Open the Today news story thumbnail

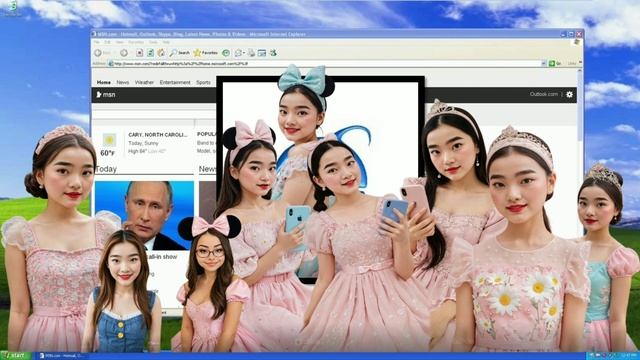point(144,216)
